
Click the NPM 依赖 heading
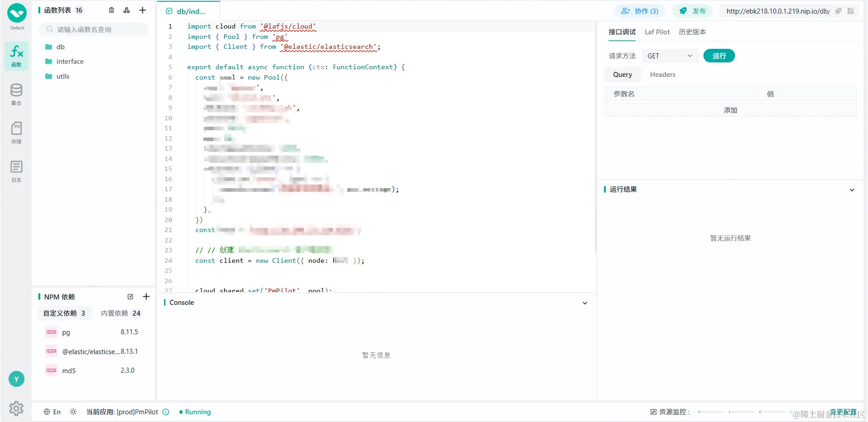(x=59, y=297)
